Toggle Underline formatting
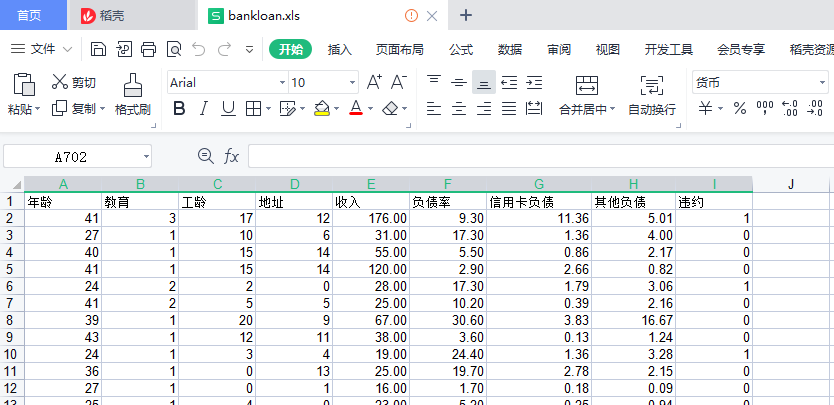The width and height of the screenshot is (834, 405). pos(228,109)
